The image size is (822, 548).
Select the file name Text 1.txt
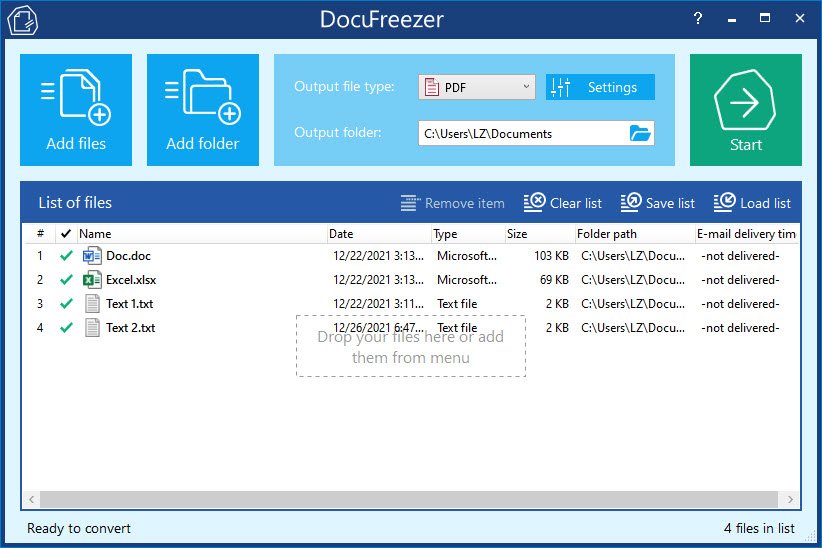point(129,304)
